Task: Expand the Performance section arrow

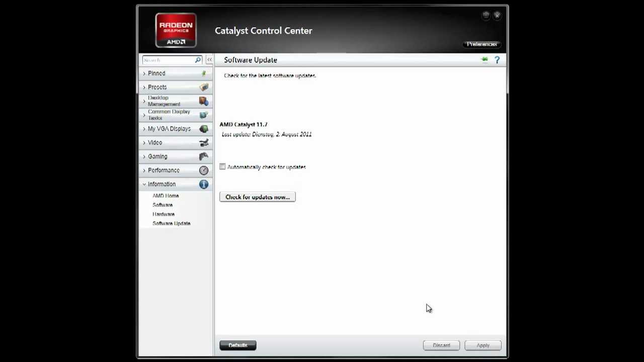Action: point(144,170)
